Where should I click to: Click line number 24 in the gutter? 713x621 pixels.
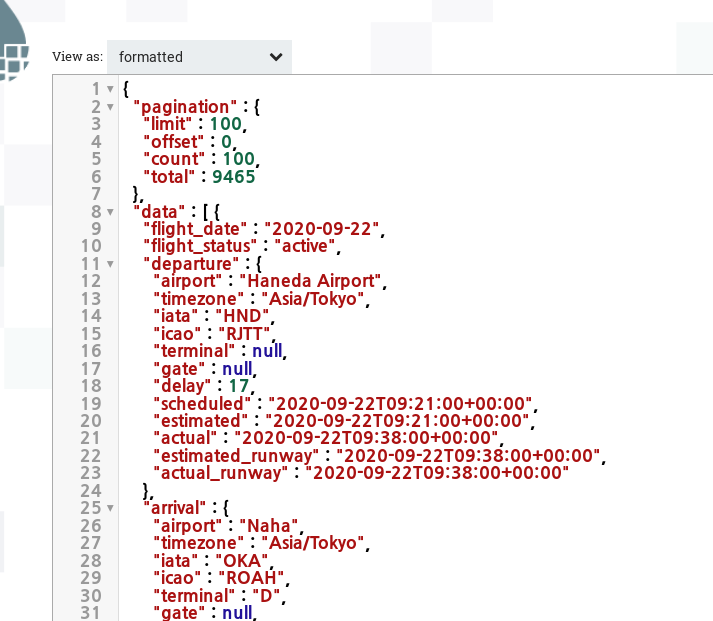(91, 491)
